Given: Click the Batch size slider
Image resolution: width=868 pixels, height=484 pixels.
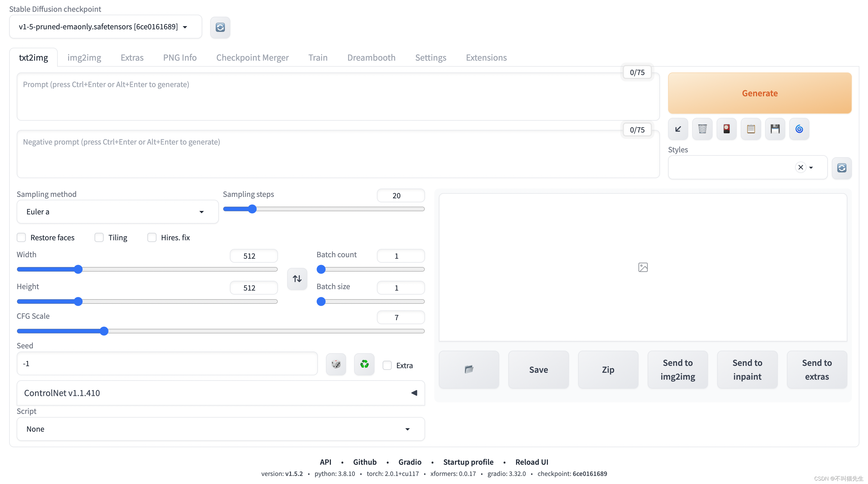Looking at the screenshot, I should pos(370,301).
